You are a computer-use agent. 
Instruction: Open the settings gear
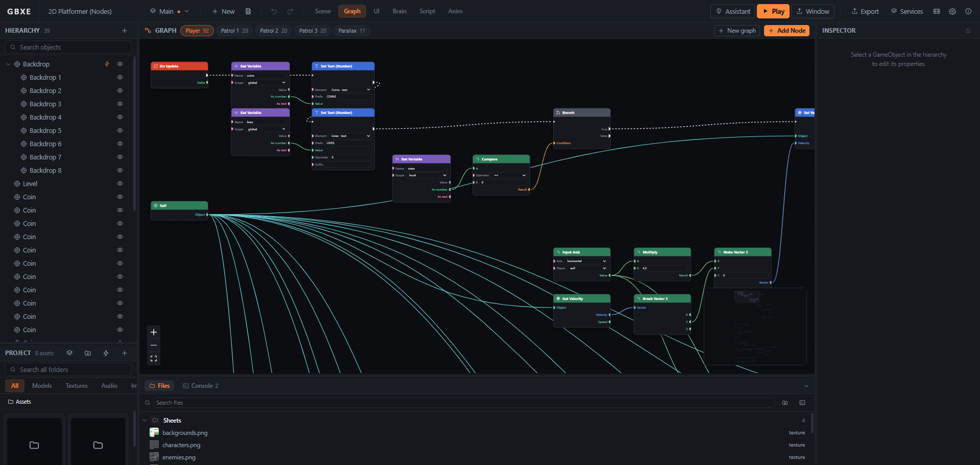tap(952, 11)
